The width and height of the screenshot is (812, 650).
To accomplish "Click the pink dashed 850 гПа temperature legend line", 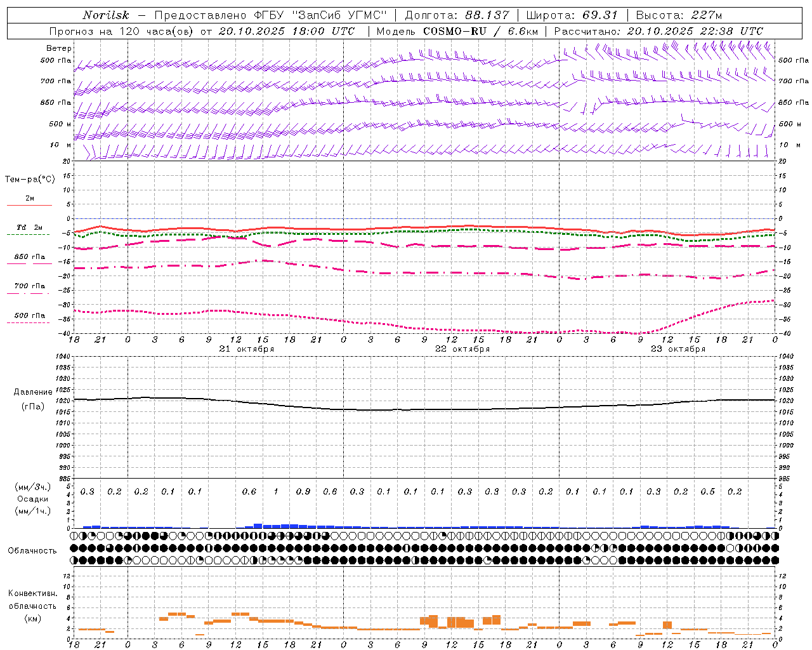I will coord(29,263).
